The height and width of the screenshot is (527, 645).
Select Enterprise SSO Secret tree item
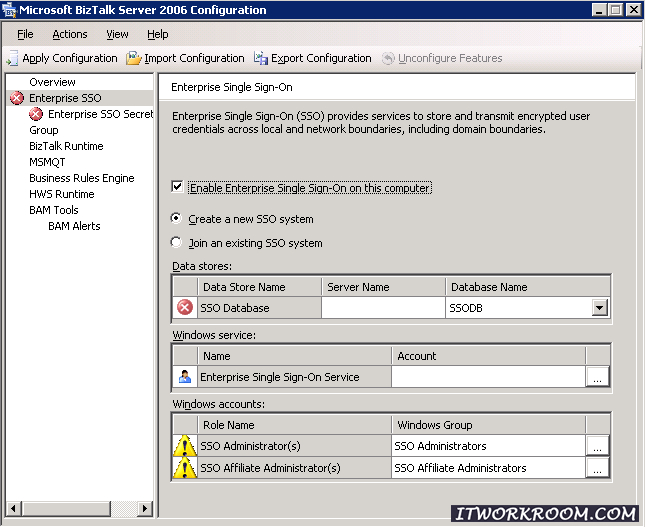coord(100,114)
